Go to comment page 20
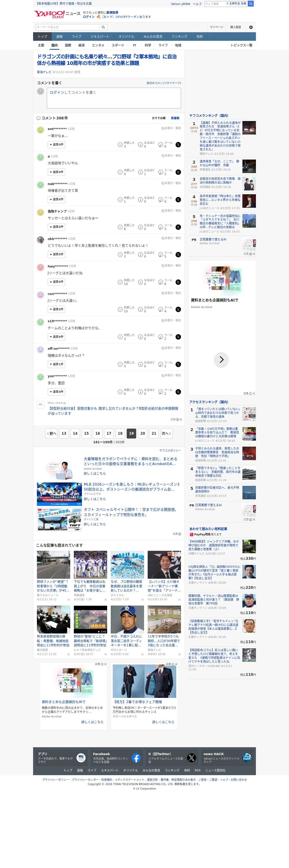The height and width of the screenshot is (868, 289). 143,433
